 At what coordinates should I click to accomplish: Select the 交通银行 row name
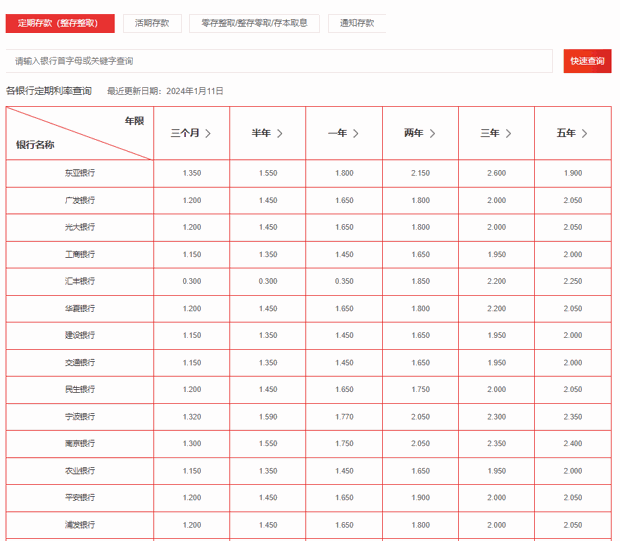click(80, 363)
